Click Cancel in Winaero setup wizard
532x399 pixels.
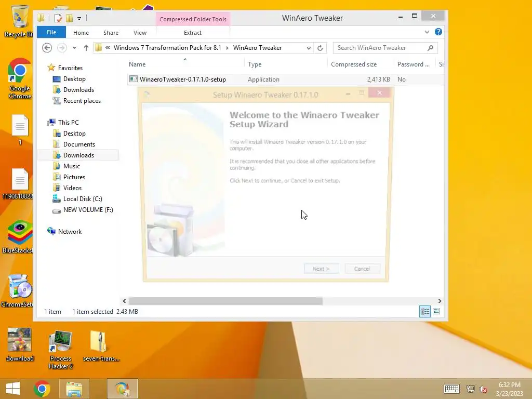362,269
